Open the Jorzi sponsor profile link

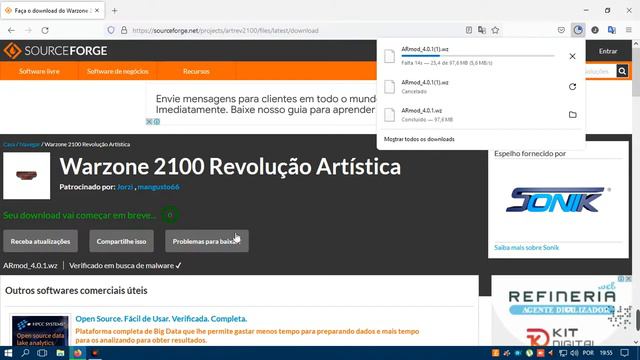[125, 187]
